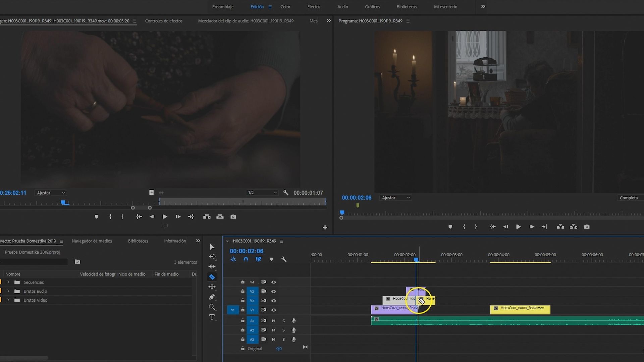The width and height of the screenshot is (644, 362).
Task: Select the Selection tool at the top
Action: pyautogui.click(x=212, y=247)
